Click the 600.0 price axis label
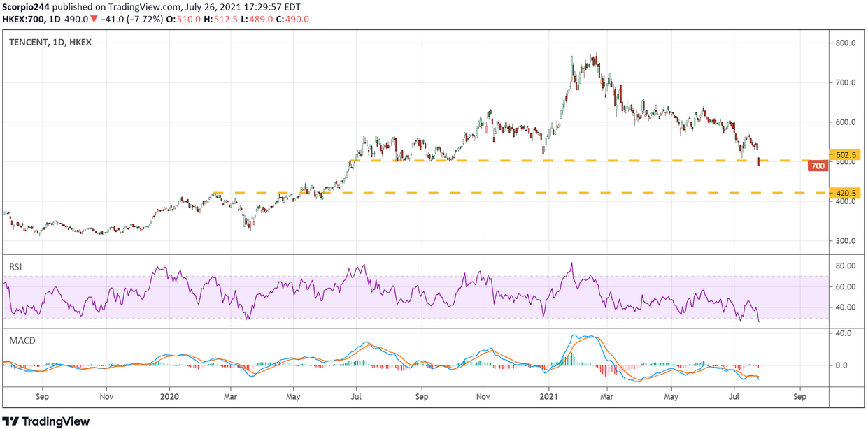Screen dimensions: 868x429 point(846,122)
